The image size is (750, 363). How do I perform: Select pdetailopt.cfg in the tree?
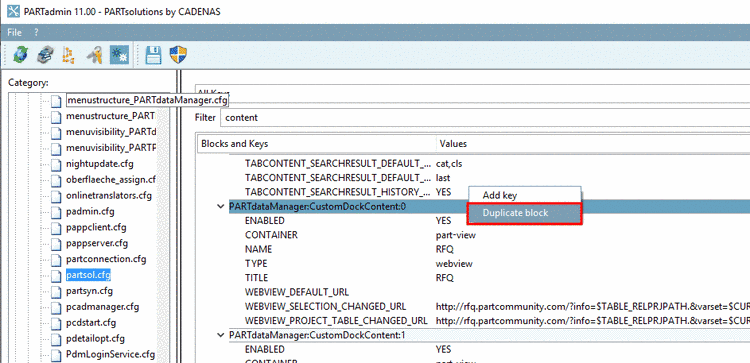click(95, 339)
